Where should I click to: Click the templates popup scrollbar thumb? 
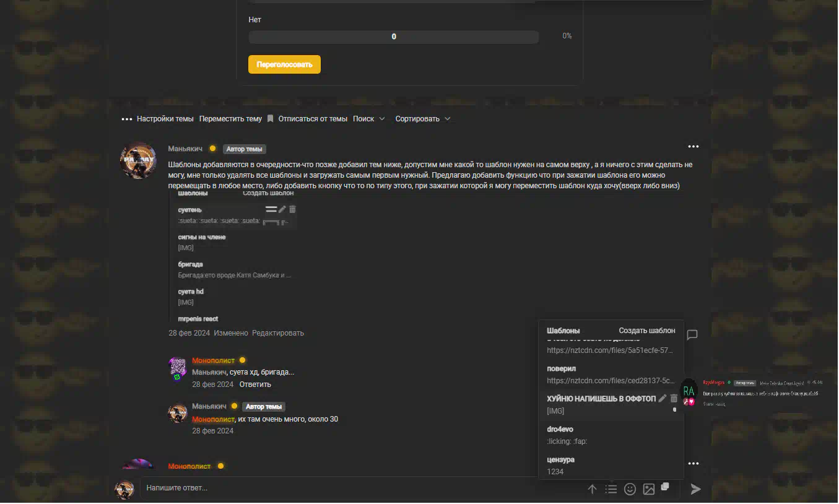point(675,409)
